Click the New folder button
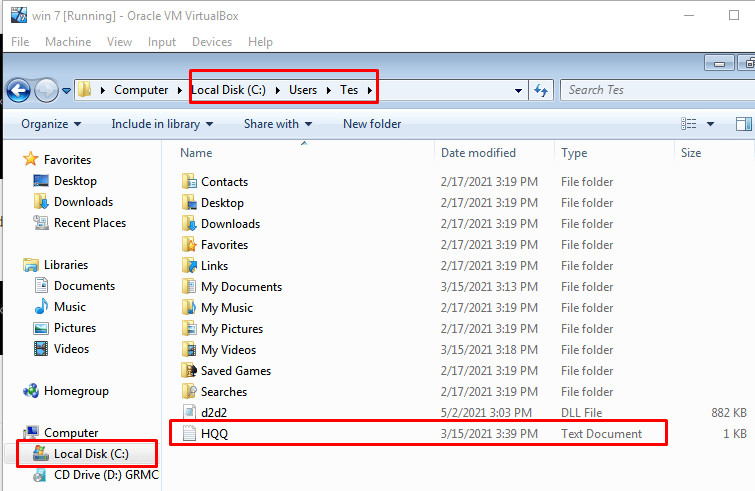Viewport: 755px width, 491px height. pos(372,124)
